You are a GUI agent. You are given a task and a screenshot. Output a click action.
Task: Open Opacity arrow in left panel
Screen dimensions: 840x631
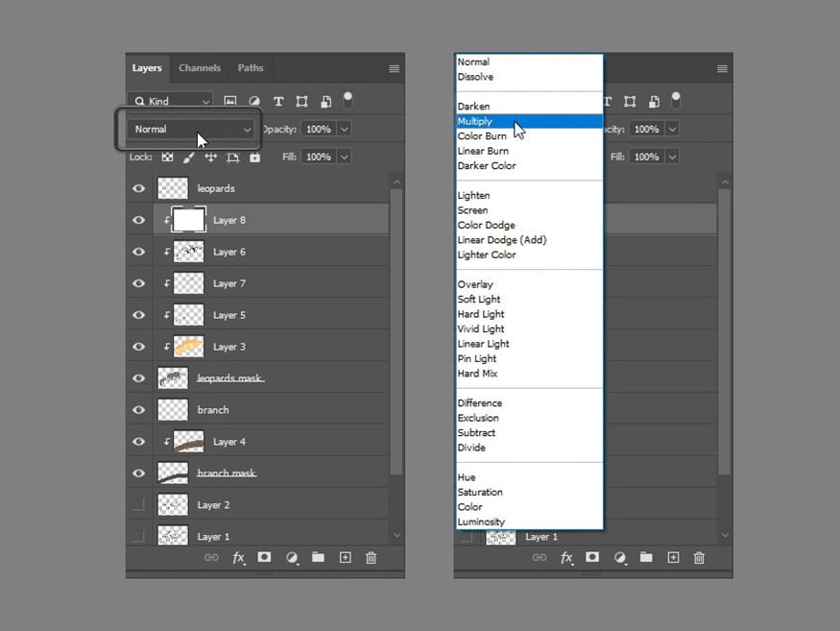coord(345,130)
